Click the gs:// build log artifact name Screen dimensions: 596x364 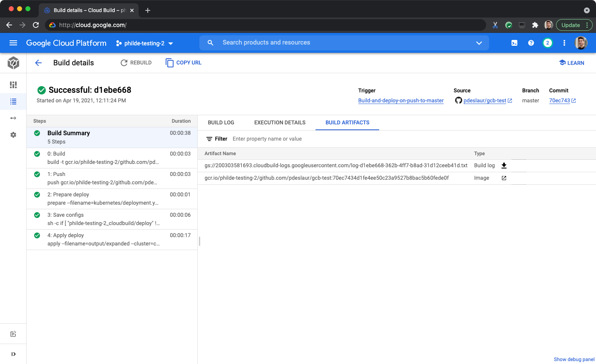click(x=336, y=166)
